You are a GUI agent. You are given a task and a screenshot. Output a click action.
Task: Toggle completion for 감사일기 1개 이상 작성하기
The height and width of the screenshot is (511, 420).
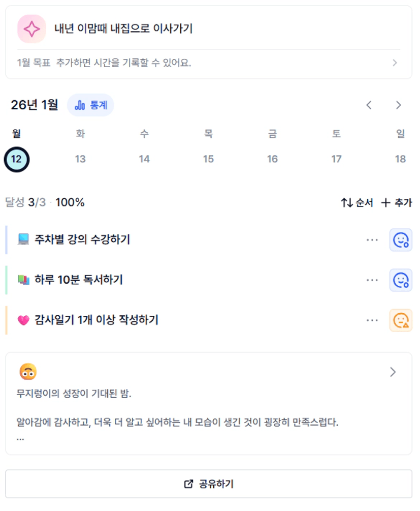pyautogui.click(x=401, y=320)
